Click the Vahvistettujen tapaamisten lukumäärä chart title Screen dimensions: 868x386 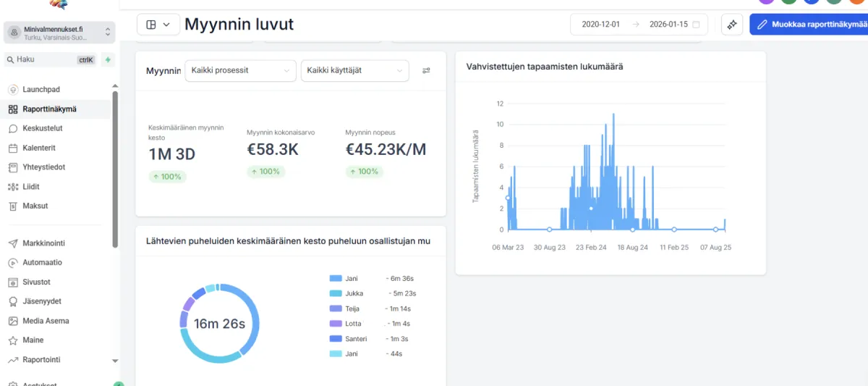click(x=545, y=67)
